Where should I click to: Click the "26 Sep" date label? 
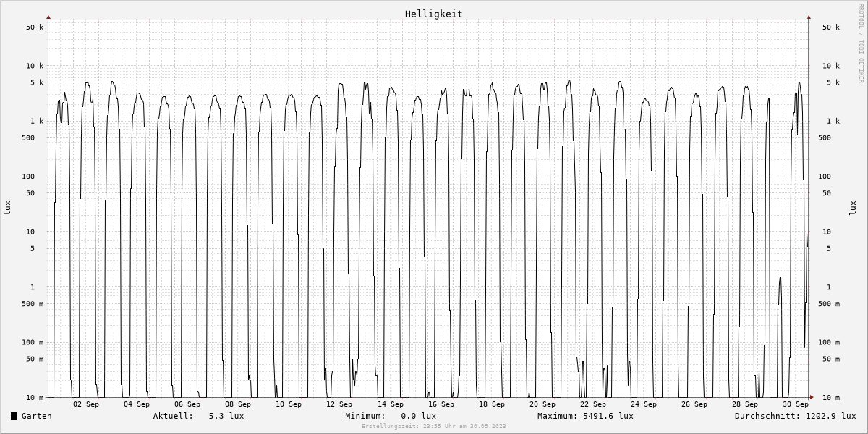click(x=694, y=404)
